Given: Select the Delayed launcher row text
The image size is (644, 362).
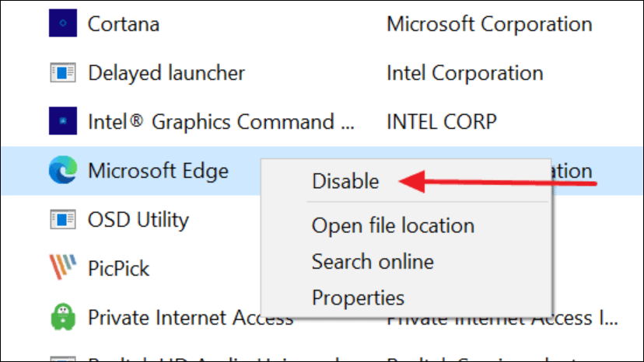Looking at the screenshot, I should tap(166, 73).
